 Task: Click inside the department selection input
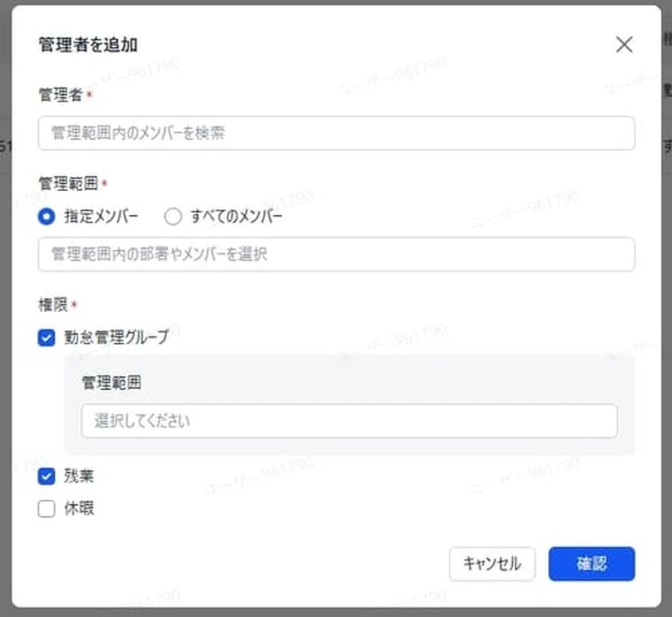tap(335, 255)
